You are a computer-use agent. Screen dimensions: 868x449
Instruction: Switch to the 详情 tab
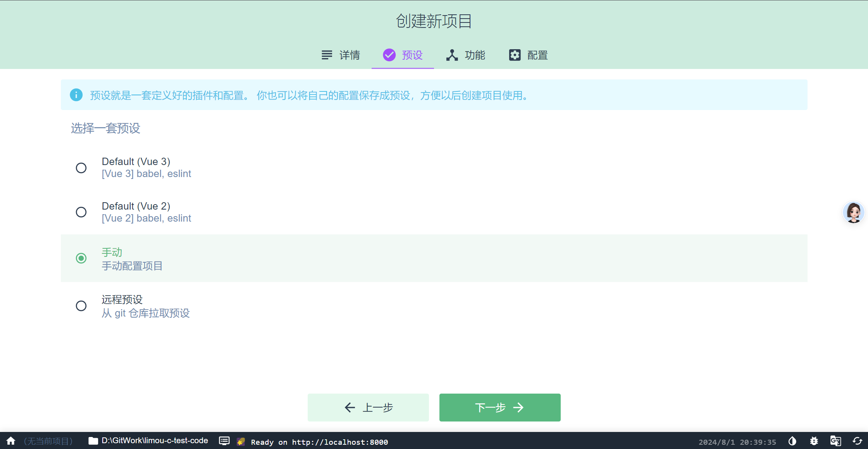pyautogui.click(x=341, y=55)
